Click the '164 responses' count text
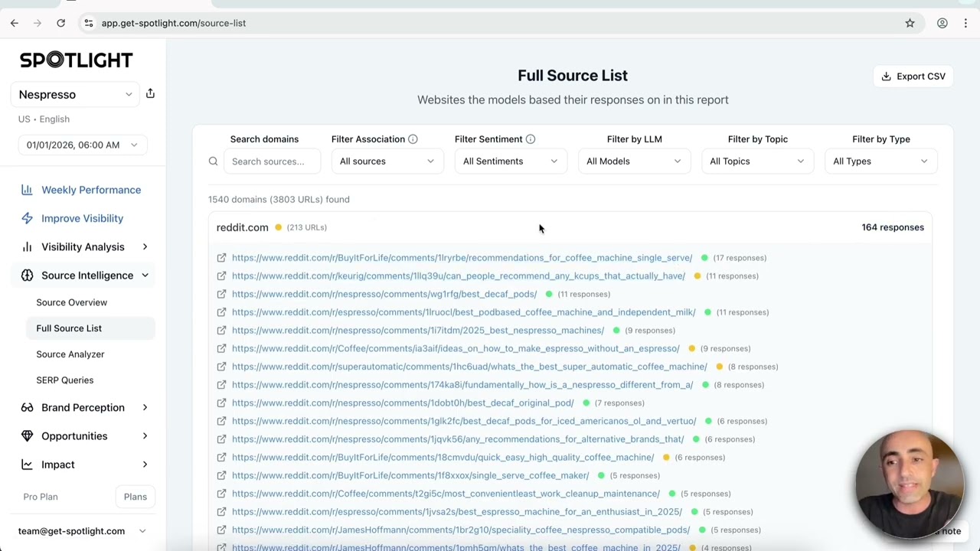 point(893,227)
